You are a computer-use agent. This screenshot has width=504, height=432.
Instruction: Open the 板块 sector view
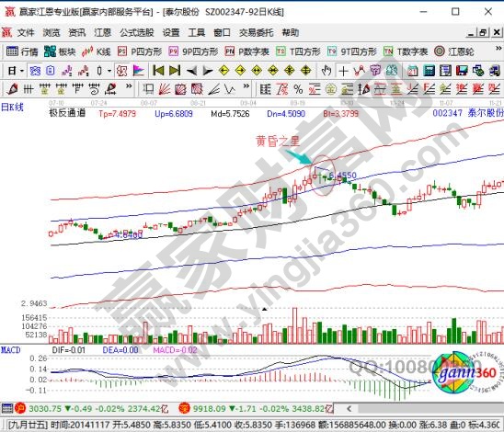click(60, 51)
